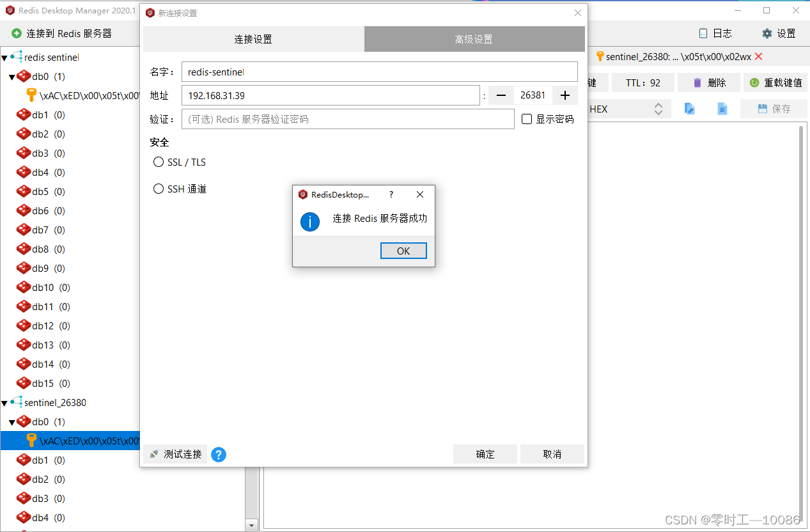Open 设置 settings with gear icon
Screen dimensions: 810x532
point(779,33)
